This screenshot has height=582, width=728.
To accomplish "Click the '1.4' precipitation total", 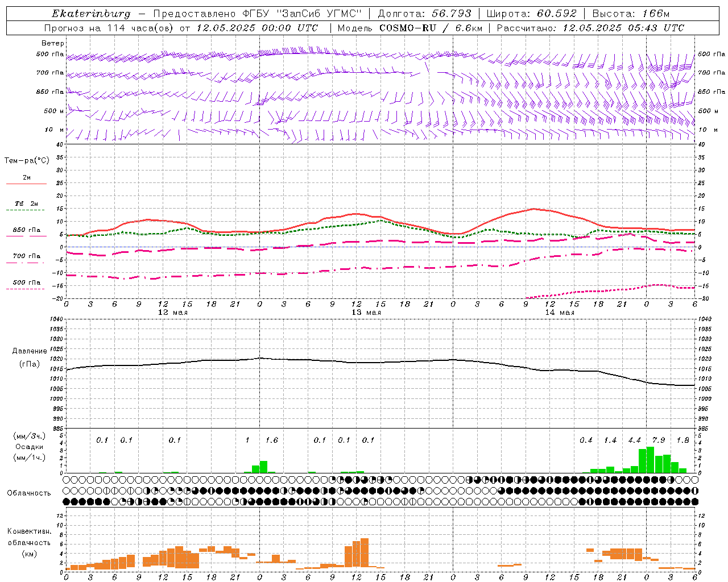I will [x=610, y=440].
